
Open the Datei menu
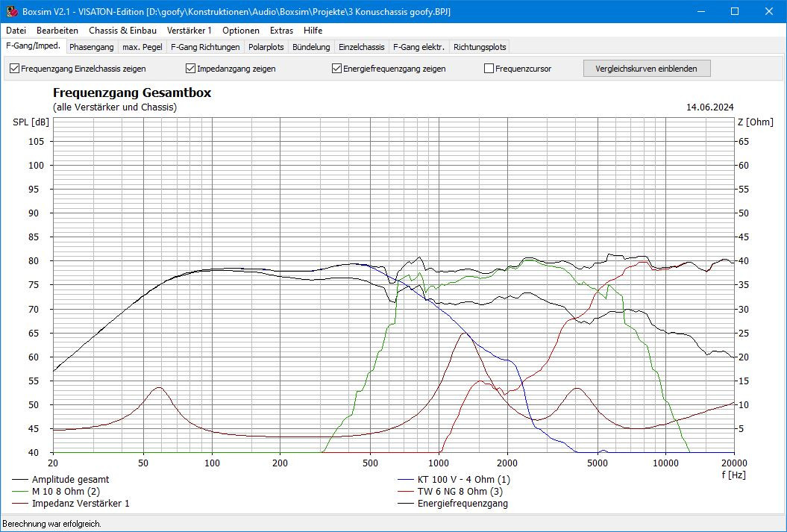point(16,31)
